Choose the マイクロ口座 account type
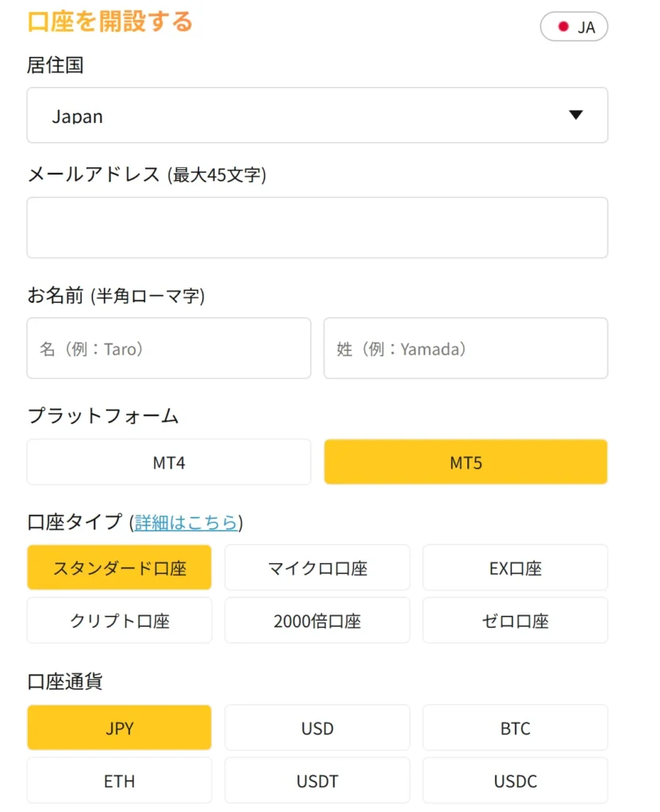Screen dimensions: 660x812 pyautogui.click(x=317, y=568)
